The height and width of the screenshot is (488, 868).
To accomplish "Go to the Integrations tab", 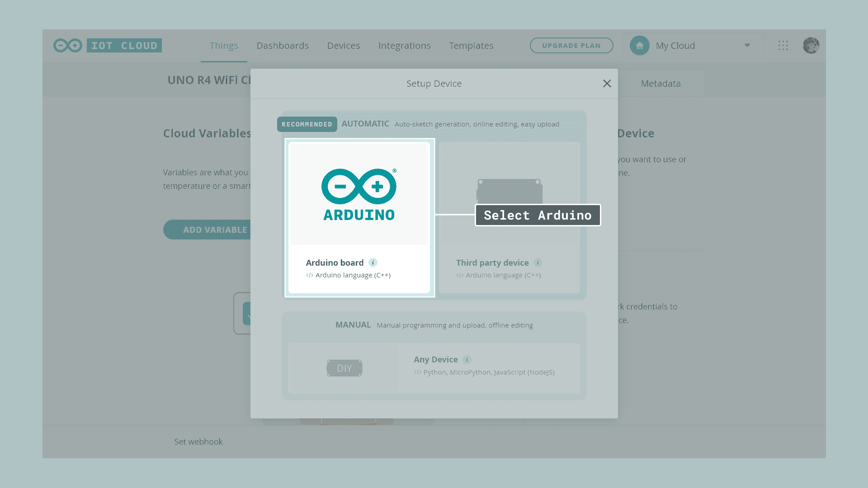I will [404, 46].
